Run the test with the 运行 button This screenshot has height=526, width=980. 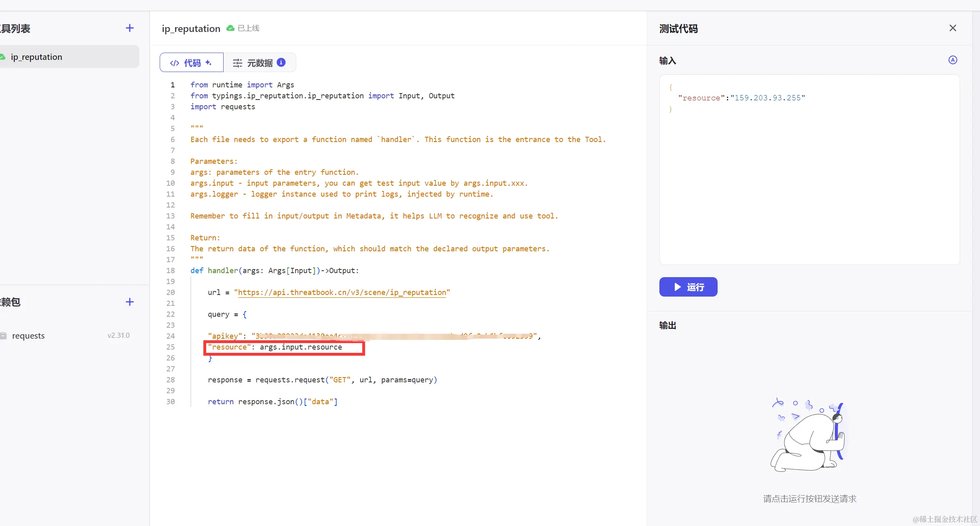(688, 287)
